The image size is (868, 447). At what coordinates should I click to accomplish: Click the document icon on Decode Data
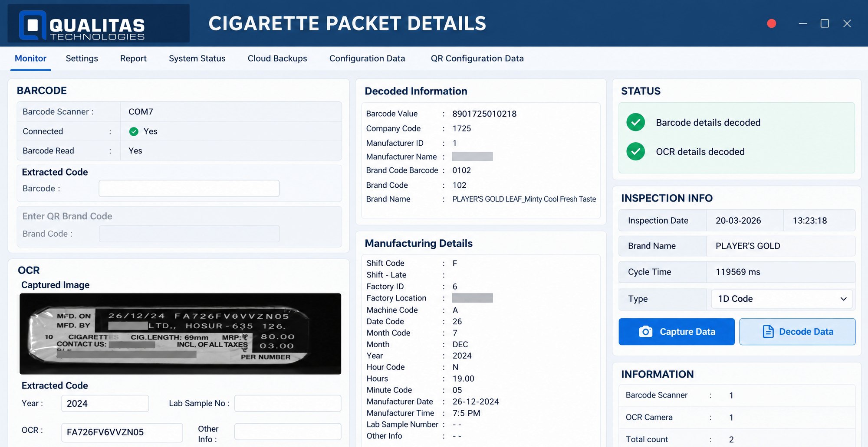click(x=768, y=332)
